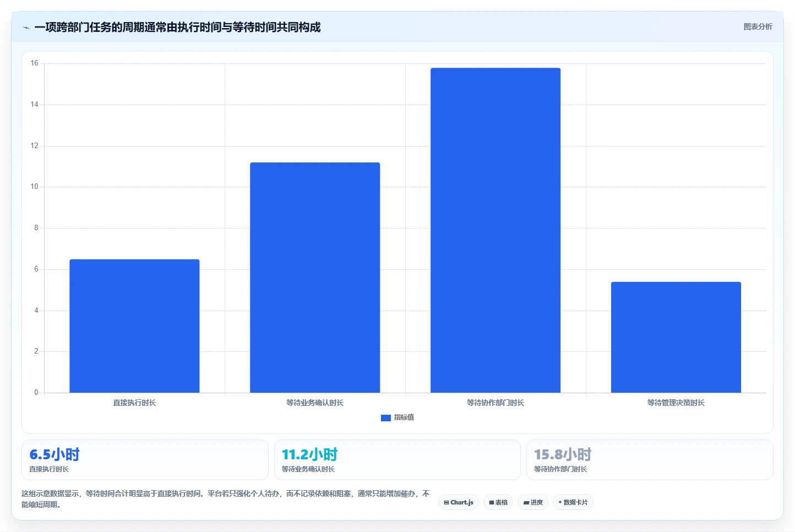Click x-axis label 直接执行时长
This screenshot has width=795, height=532.
(134, 403)
